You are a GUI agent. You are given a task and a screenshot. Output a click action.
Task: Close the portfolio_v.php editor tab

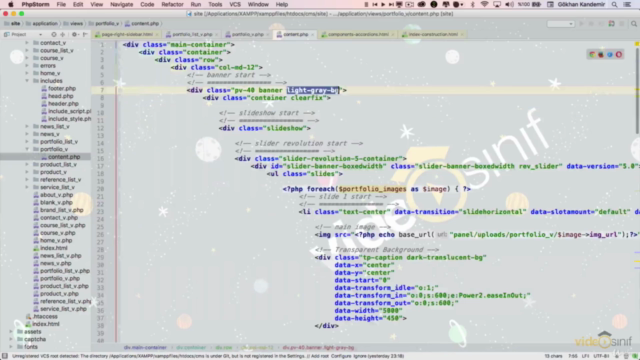coord(268,35)
